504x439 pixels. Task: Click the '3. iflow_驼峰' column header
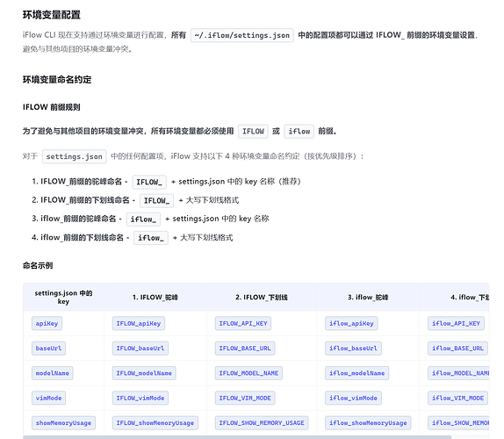point(368,298)
